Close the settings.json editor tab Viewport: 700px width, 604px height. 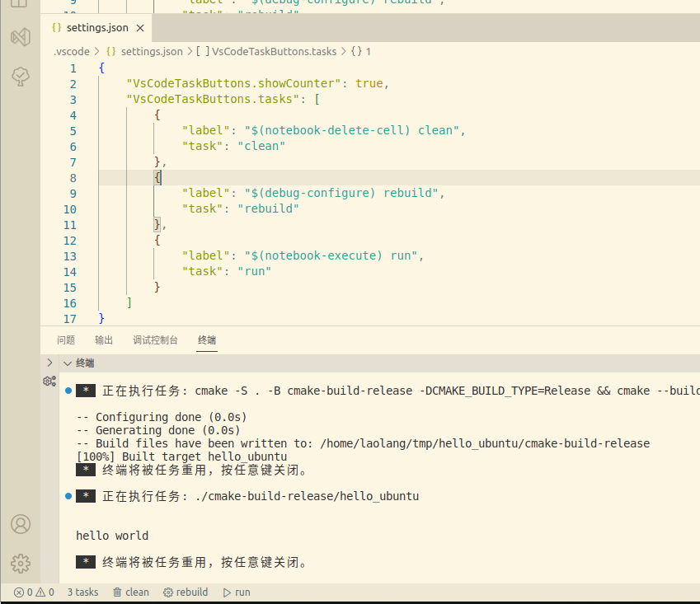pyautogui.click(x=140, y=28)
